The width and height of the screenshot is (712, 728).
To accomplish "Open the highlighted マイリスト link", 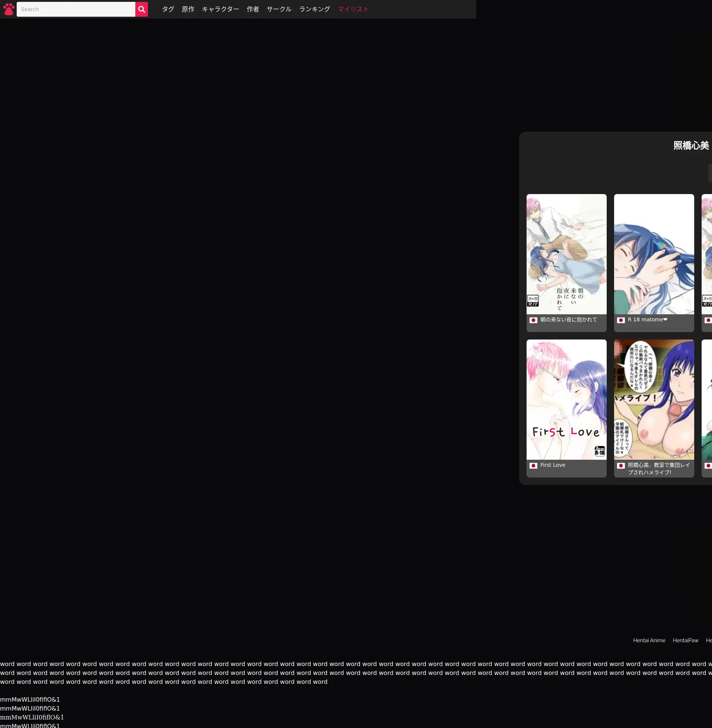I will [x=353, y=9].
